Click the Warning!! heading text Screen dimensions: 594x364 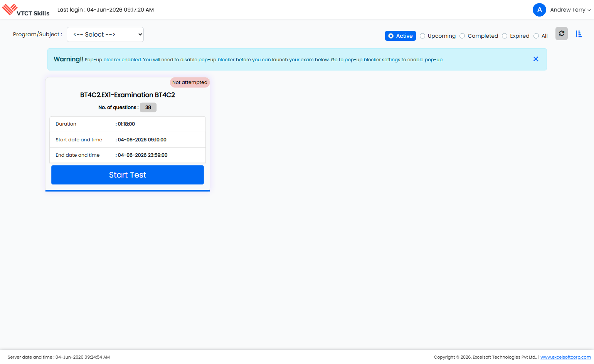click(x=69, y=59)
